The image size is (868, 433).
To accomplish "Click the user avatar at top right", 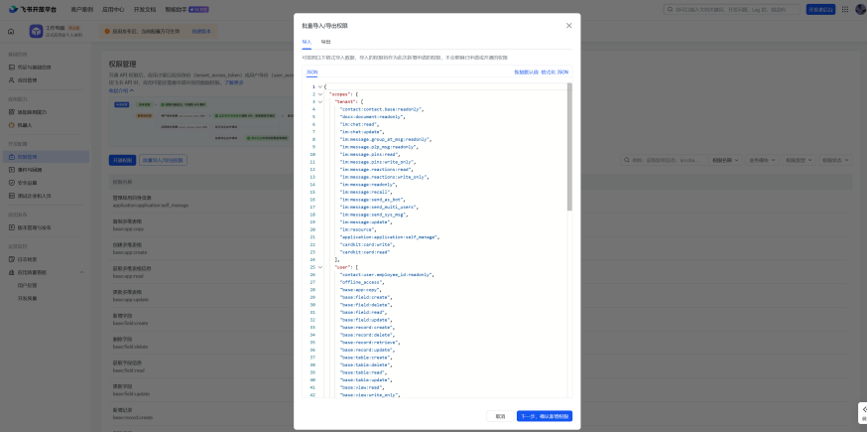I will click(x=860, y=9).
